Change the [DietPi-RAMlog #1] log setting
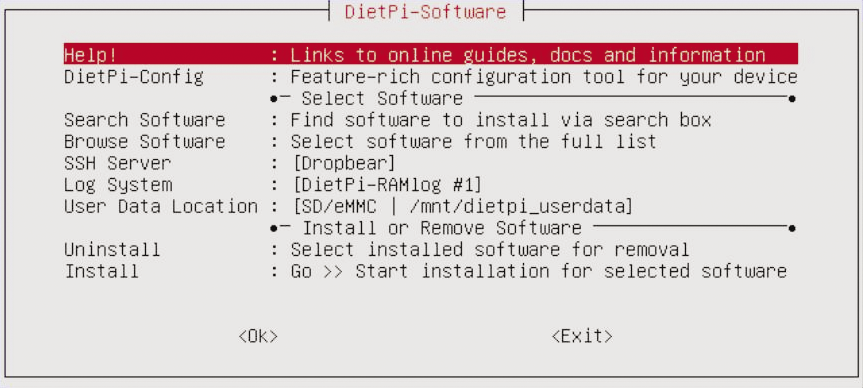 386,184
